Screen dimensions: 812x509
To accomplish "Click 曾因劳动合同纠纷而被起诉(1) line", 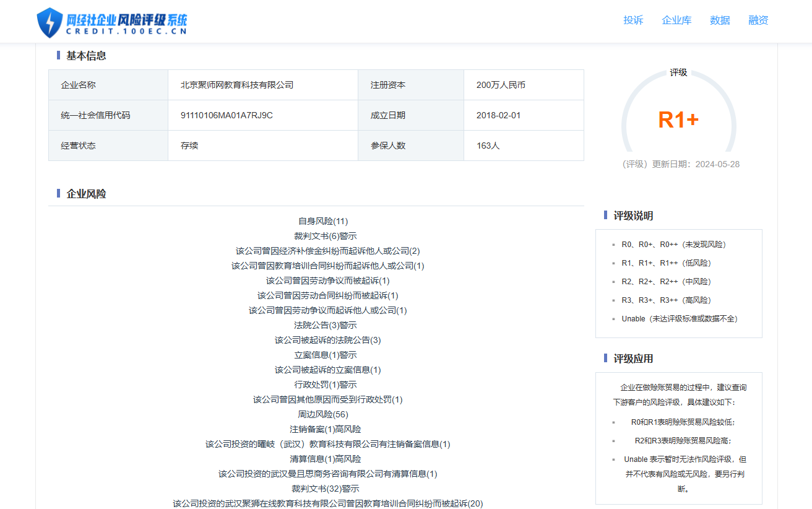I will pos(328,295).
